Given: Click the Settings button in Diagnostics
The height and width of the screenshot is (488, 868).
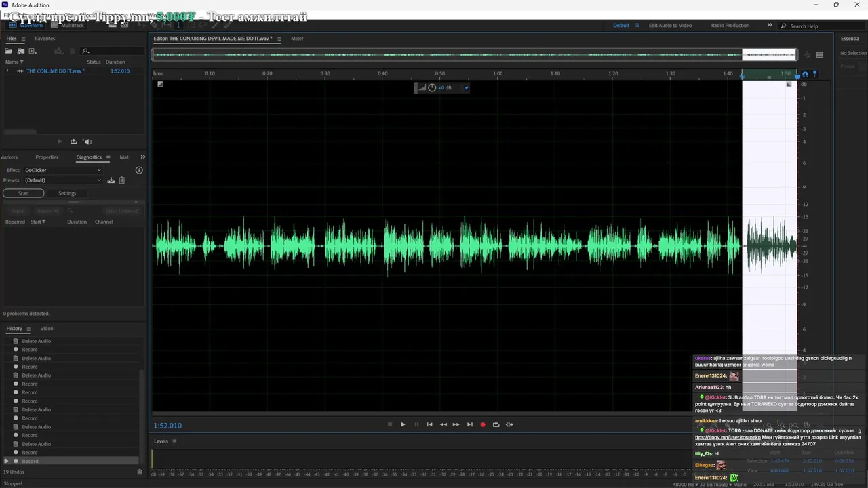Looking at the screenshot, I should [67, 193].
